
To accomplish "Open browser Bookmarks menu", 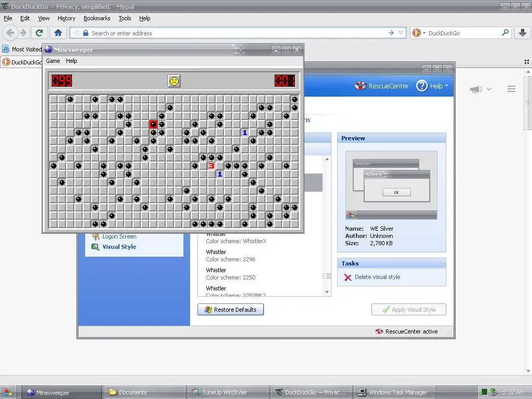I will click(97, 18).
